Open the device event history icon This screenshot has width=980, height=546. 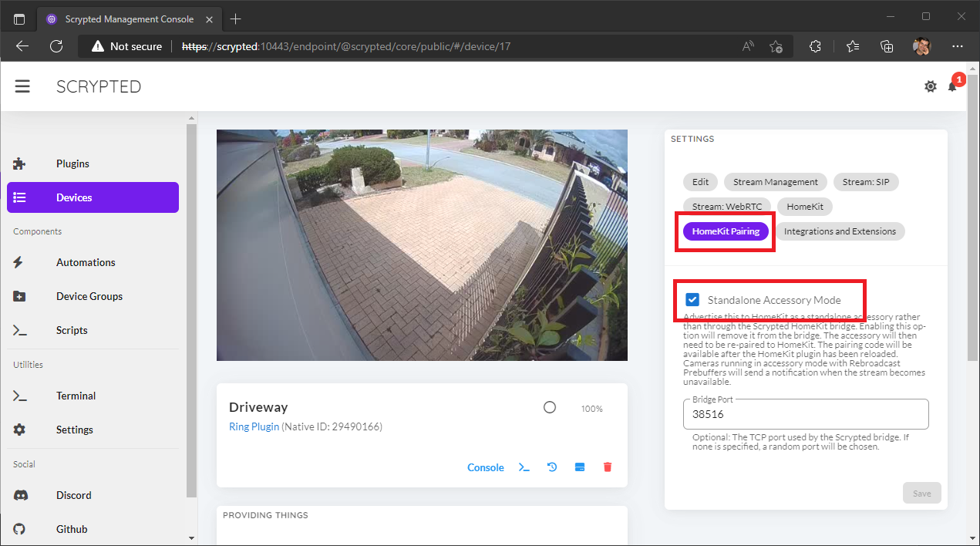tap(551, 467)
